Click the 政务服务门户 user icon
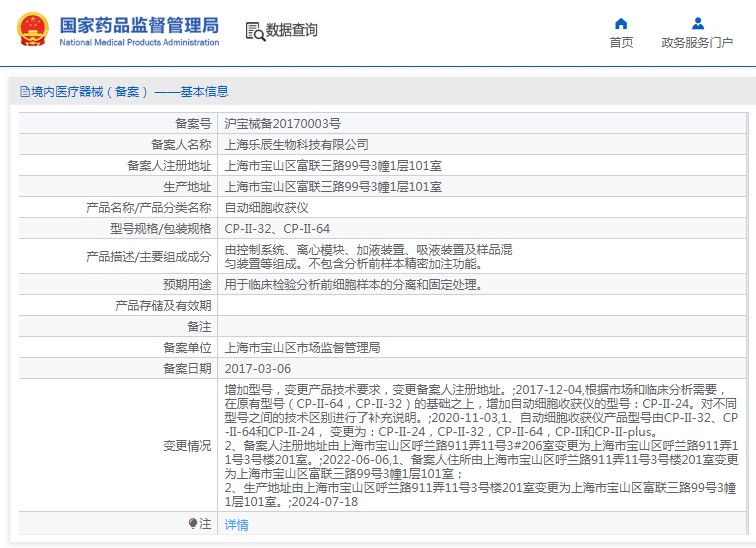Screen dimensions: 756x548 [697, 24]
